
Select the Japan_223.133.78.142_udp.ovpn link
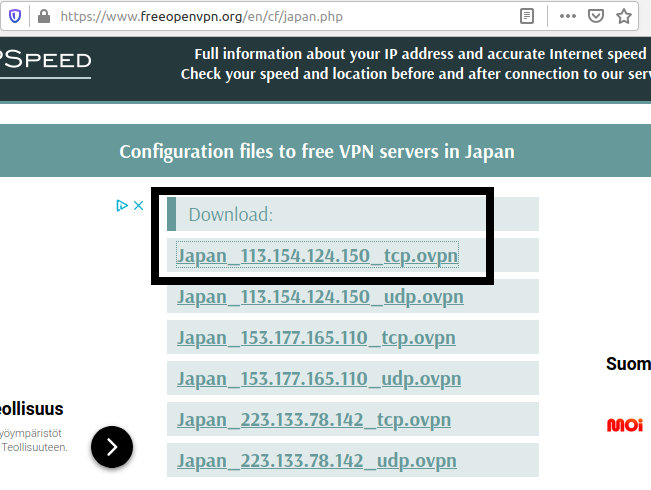[316, 461]
